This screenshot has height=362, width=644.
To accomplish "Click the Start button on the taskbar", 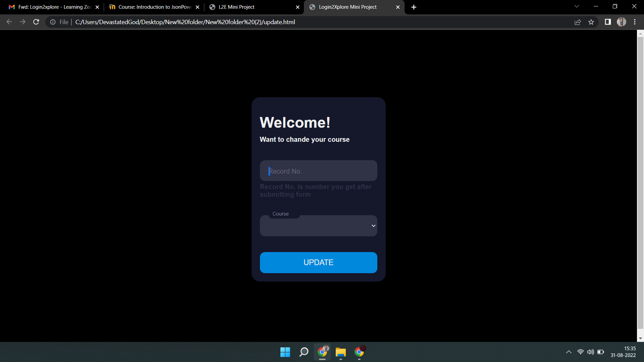I will click(285, 352).
